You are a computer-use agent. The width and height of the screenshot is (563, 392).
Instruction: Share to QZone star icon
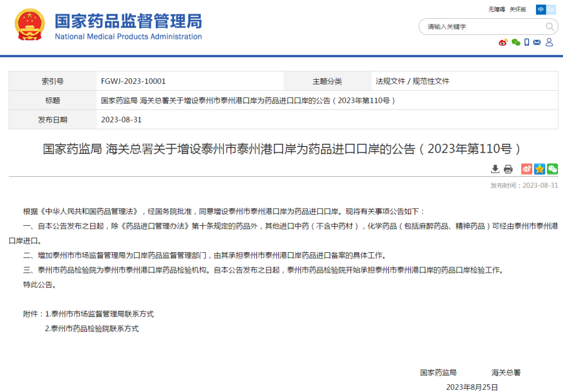pyautogui.click(x=540, y=169)
